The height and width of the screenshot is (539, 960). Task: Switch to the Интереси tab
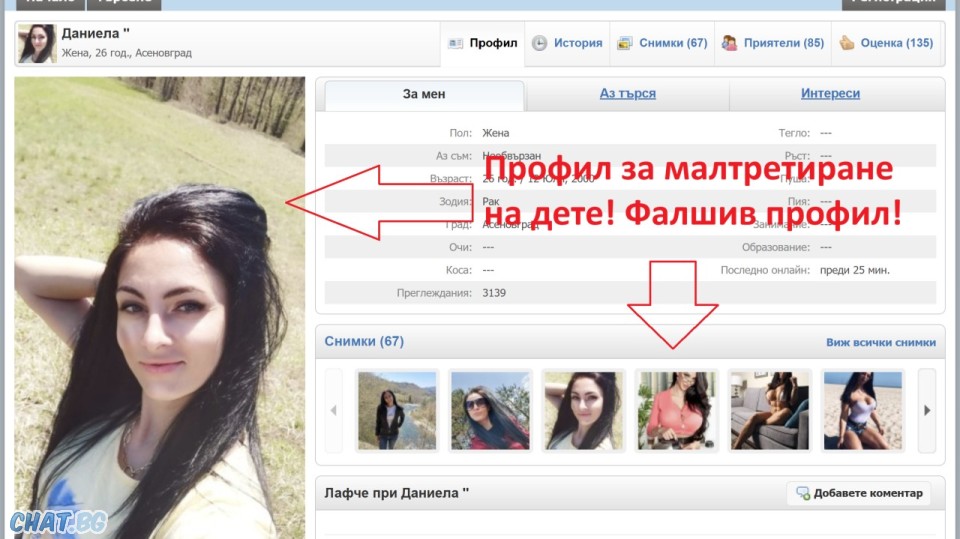[830, 94]
